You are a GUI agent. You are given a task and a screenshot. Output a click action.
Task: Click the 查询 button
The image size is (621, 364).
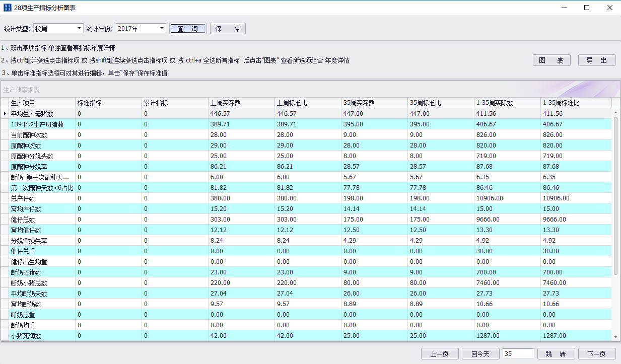188,29
